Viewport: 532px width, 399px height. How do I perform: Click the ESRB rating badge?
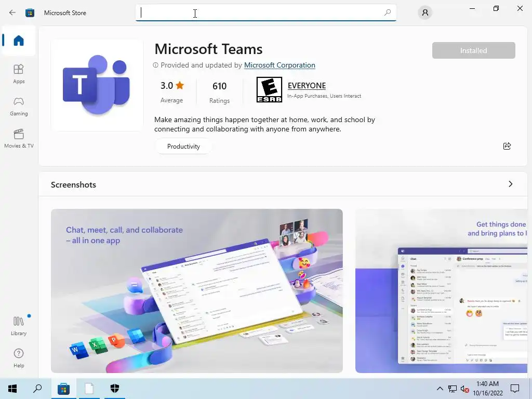(269, 89)
